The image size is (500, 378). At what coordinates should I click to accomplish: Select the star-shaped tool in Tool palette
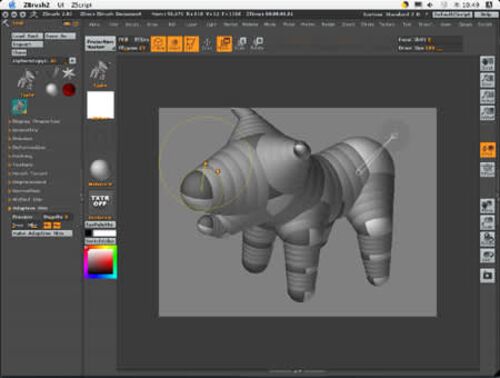(68, 73)
